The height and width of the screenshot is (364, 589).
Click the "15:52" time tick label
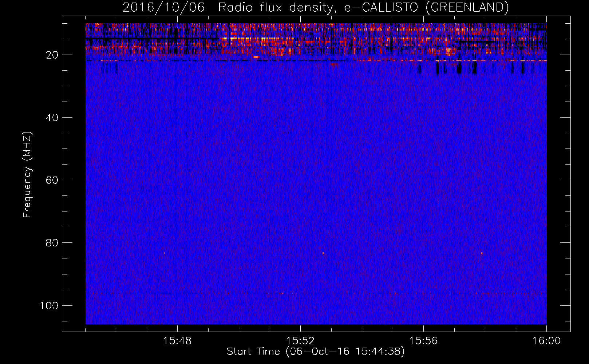pyautogui.click(x=300, y=341)
